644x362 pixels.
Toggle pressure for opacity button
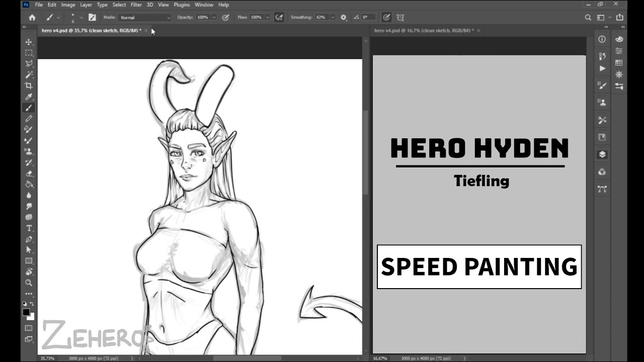click(225, 17)
